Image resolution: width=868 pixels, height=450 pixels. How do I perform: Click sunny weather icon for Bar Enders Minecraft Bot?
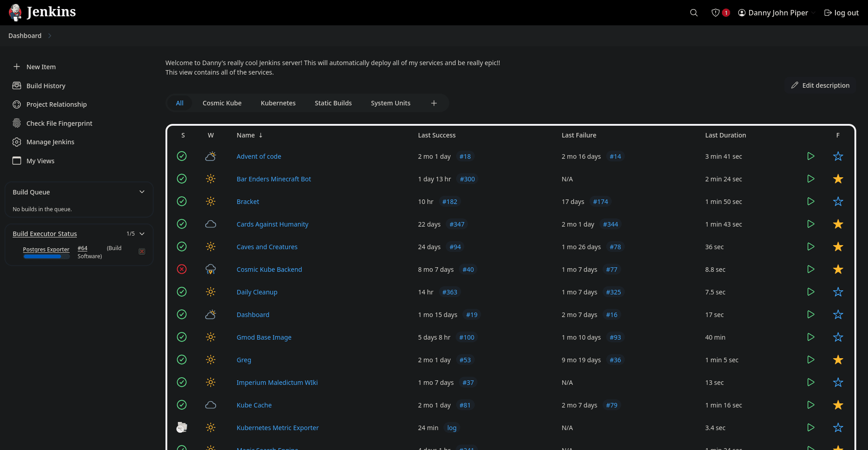211,179
